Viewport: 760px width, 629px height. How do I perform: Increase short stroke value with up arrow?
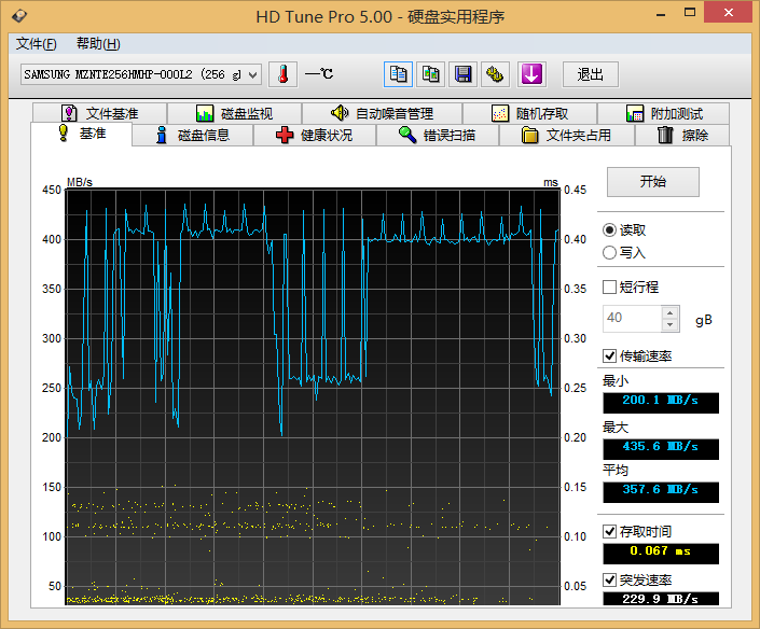(x=670, y=312)
